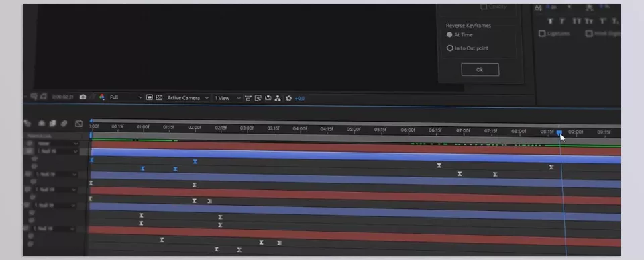Click the baseline shift icon in Character panel
644x260 pixels.
click(539, 8)
